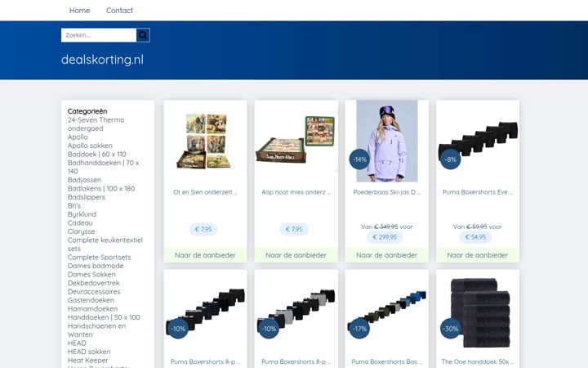
Task: Open Hamamdoeken category
Action: 92,309
